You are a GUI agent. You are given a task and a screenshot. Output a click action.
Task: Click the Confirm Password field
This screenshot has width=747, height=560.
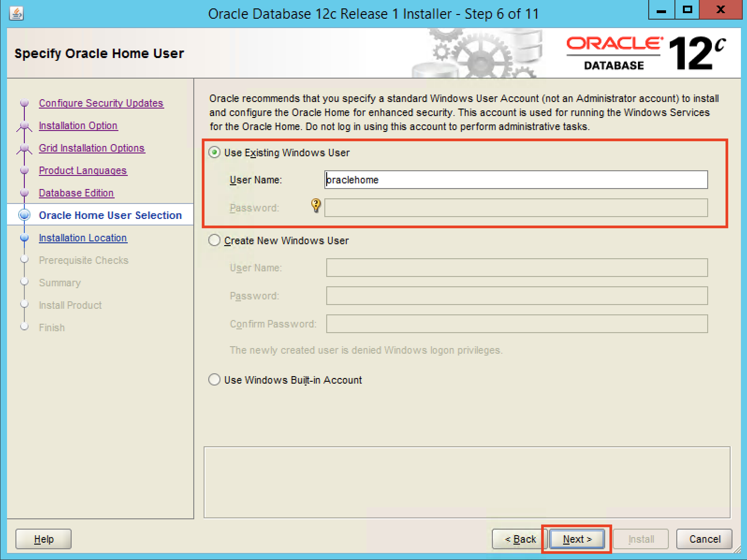pyautogui.click(x=517, y=324)
